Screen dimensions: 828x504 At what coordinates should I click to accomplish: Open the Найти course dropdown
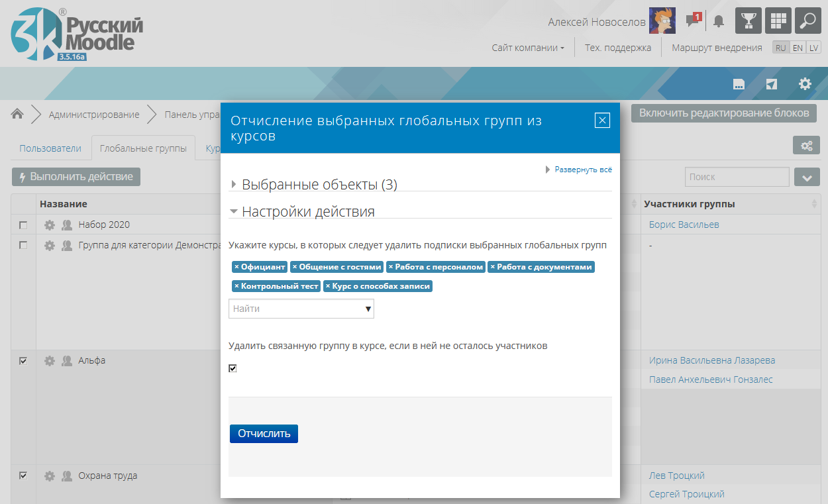301,309
